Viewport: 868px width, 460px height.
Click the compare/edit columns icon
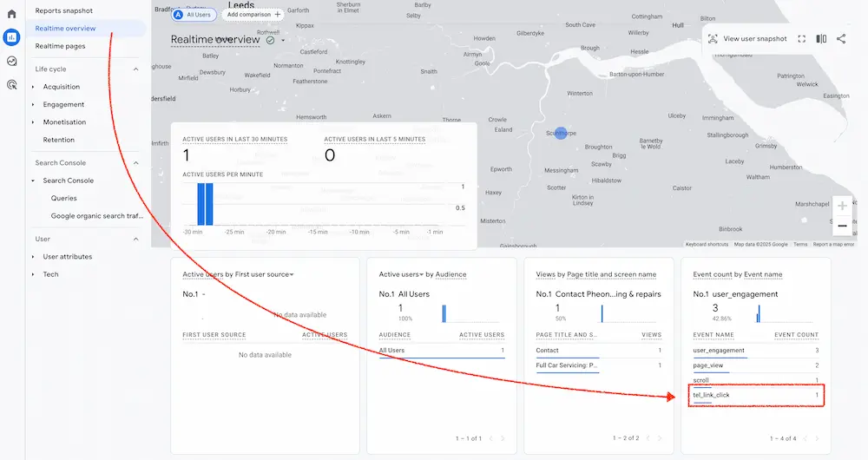(821, 39)
